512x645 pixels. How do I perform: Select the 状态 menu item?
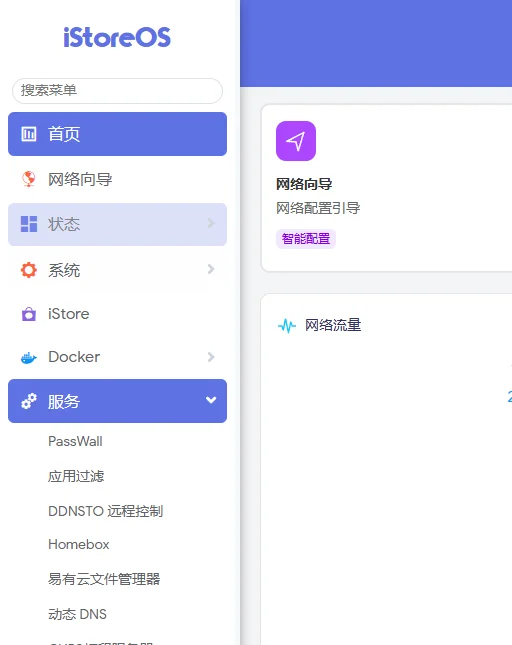(x=117, y=224)
